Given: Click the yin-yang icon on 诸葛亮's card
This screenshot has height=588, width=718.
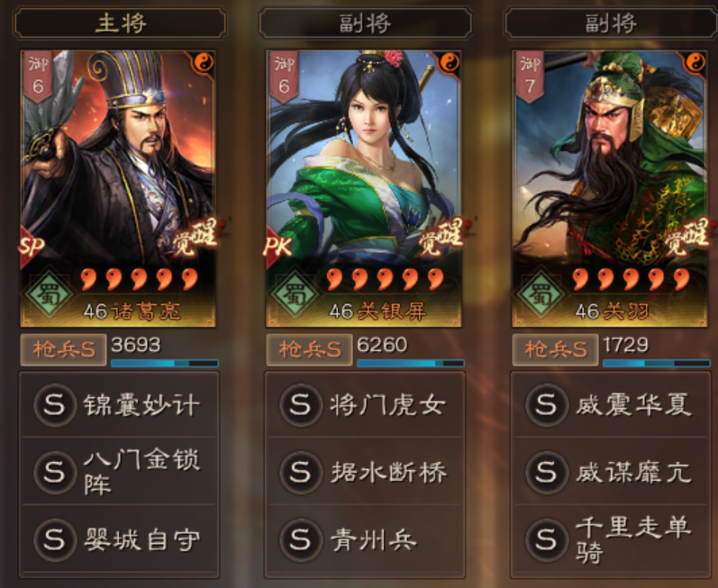Looking at the screenshot, I should [204, 62].
